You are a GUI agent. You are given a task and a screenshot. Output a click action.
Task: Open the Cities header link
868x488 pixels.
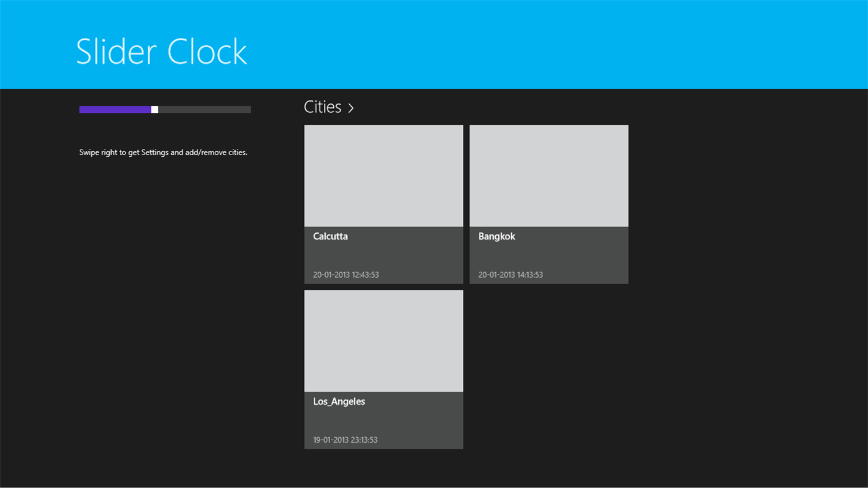click(322, 106)
